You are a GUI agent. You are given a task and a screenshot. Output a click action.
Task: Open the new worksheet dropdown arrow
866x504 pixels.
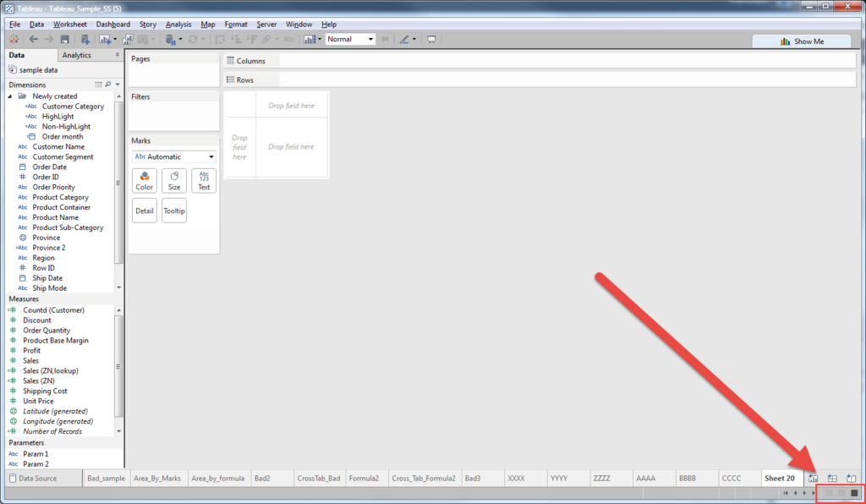click(115, 39)
